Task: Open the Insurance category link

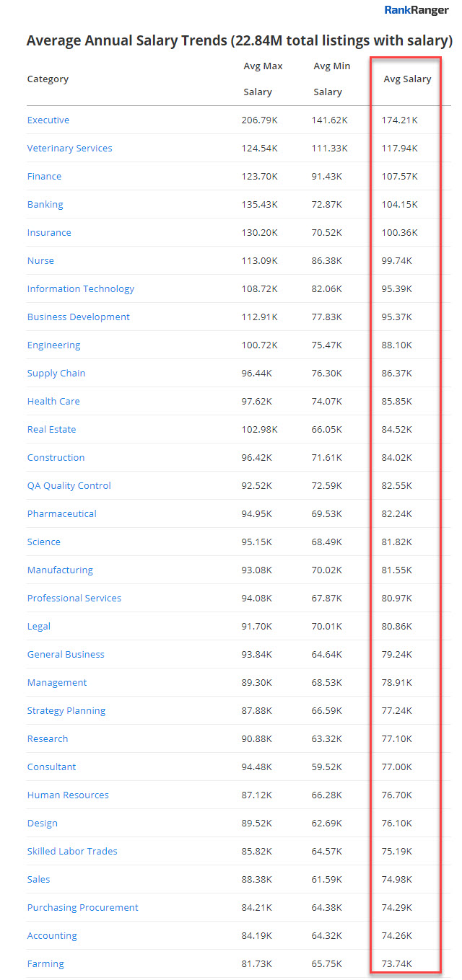Action: [x=49, y=233]
